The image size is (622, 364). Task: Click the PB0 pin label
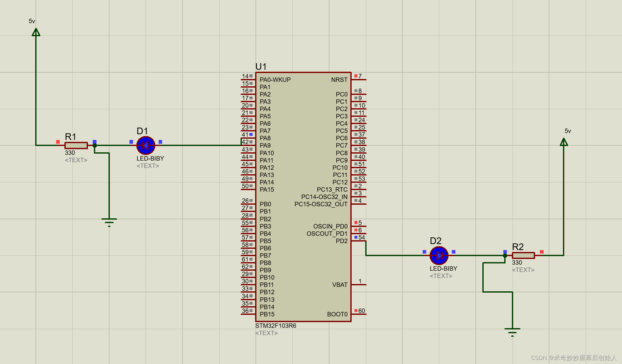pyautogui.click(x=265, y=204)
